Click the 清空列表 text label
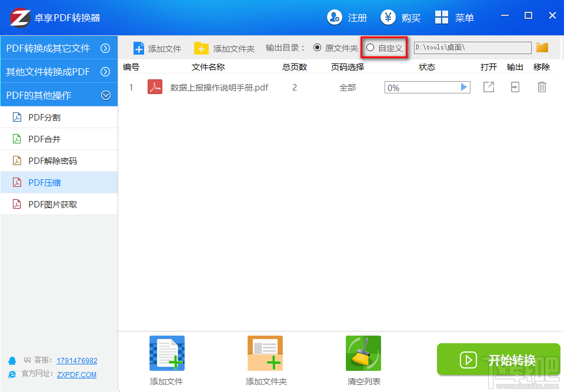Image resolution: width=564 pixels, height=392 pixels. (x=363, y=381)
